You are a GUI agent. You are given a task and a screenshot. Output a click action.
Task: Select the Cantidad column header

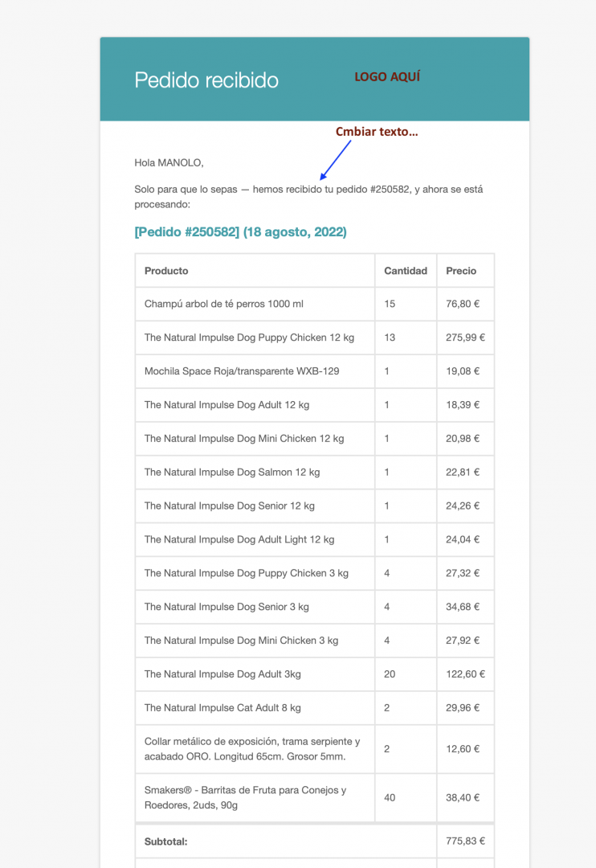(406, 271)
